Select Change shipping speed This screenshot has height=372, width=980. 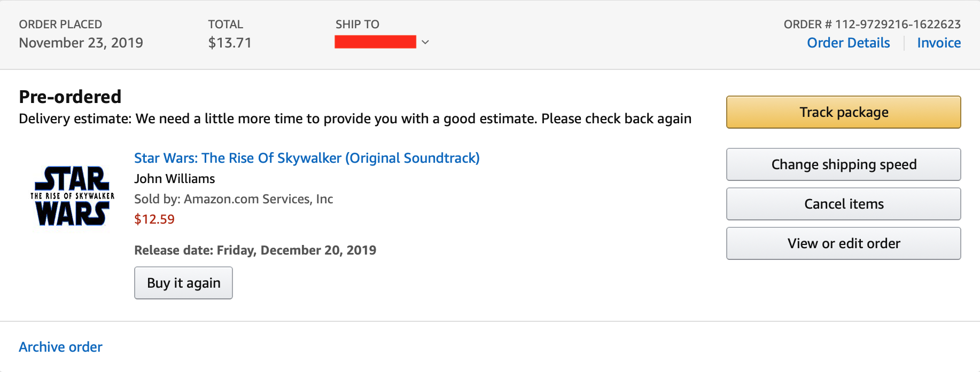(x=843, y=164)
